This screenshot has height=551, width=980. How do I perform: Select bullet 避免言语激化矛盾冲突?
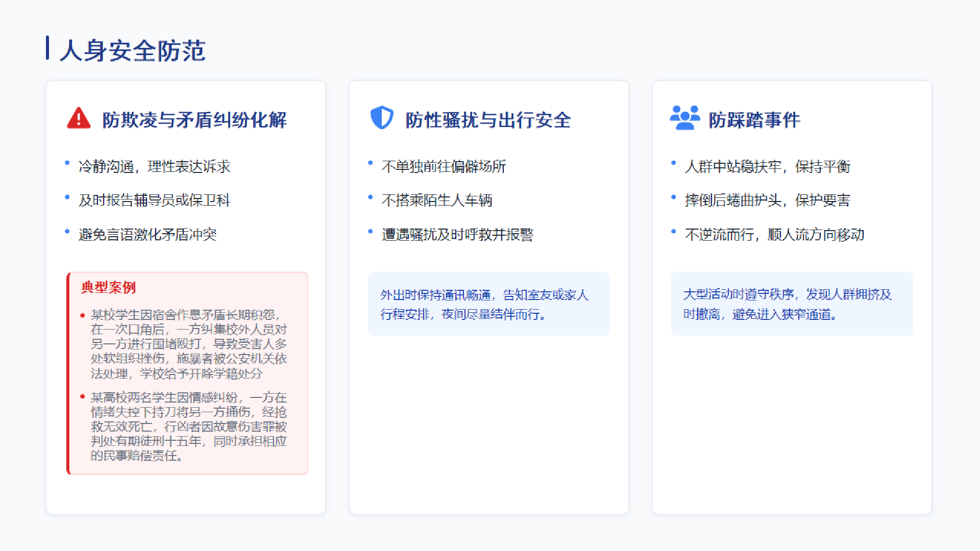click(x=148, y=234)
